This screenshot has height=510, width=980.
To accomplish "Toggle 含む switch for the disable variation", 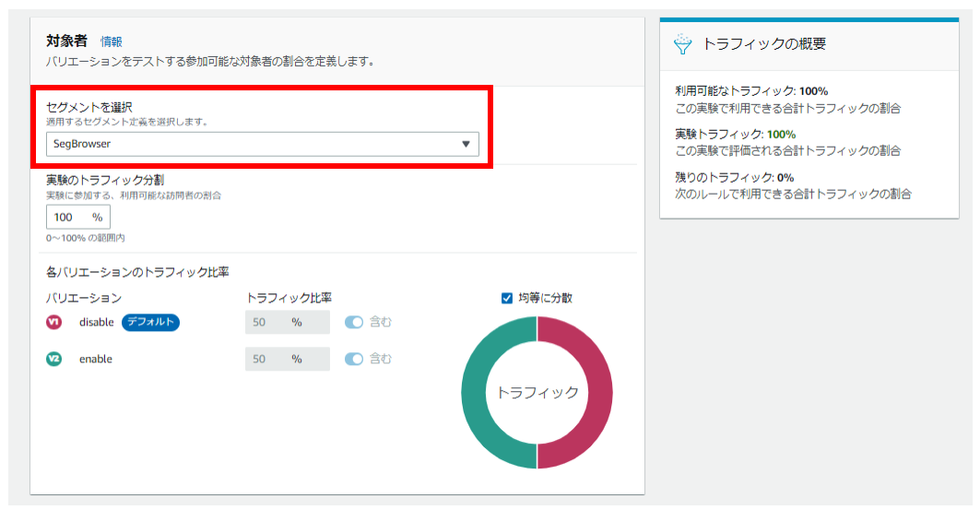I will tap(354, 322).
